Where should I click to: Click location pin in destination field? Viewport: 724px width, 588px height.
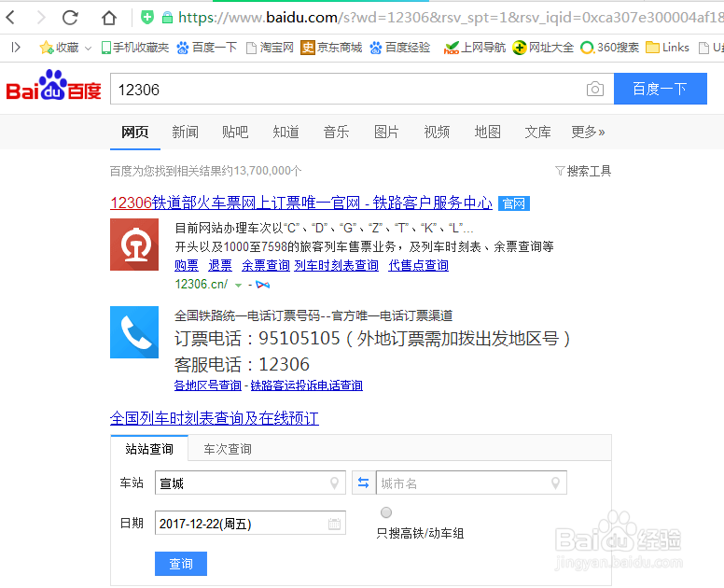(x=556, y=483)
